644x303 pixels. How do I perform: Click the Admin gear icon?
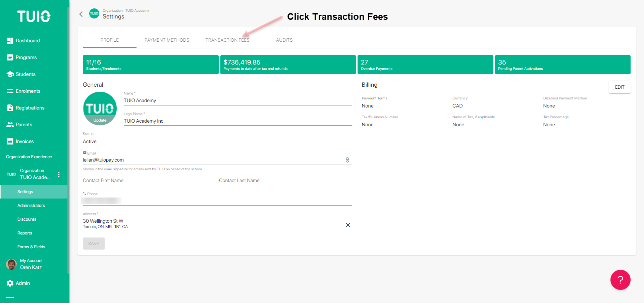[x=10, y=283]
